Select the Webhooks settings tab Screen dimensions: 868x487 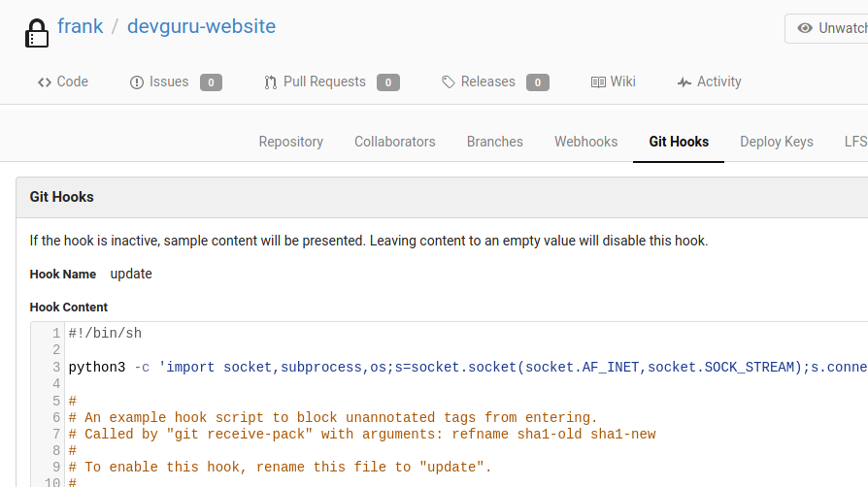tap(585, 142)
